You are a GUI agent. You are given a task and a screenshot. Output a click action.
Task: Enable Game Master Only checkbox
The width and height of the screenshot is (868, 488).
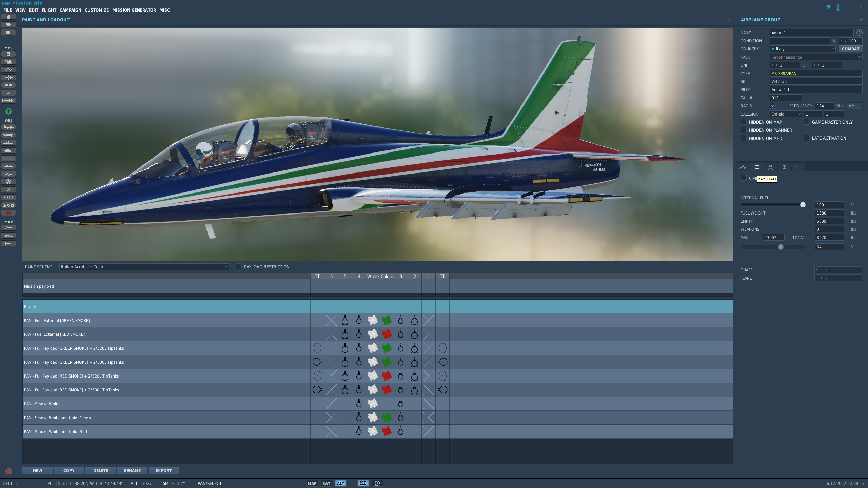[807, 122]
